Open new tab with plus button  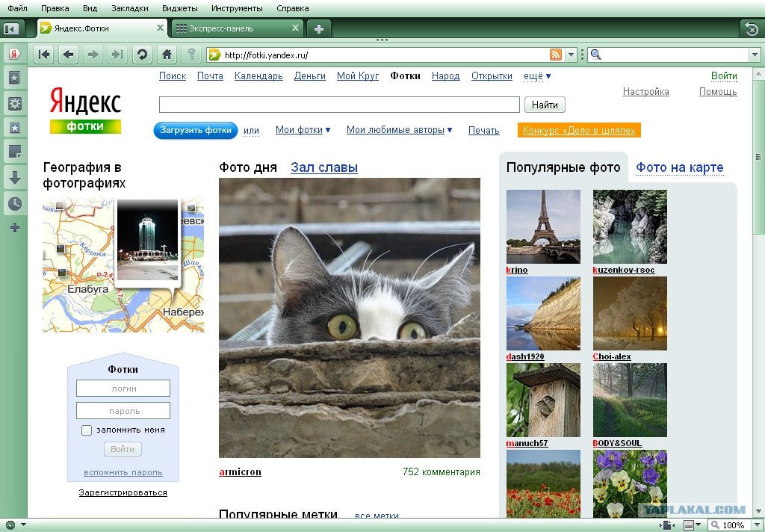tap(319, 29)
